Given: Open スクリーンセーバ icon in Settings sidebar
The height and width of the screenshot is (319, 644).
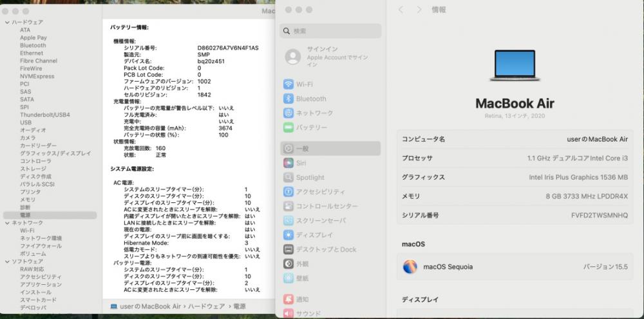Looking at the screenshot, I should [289, 221].
